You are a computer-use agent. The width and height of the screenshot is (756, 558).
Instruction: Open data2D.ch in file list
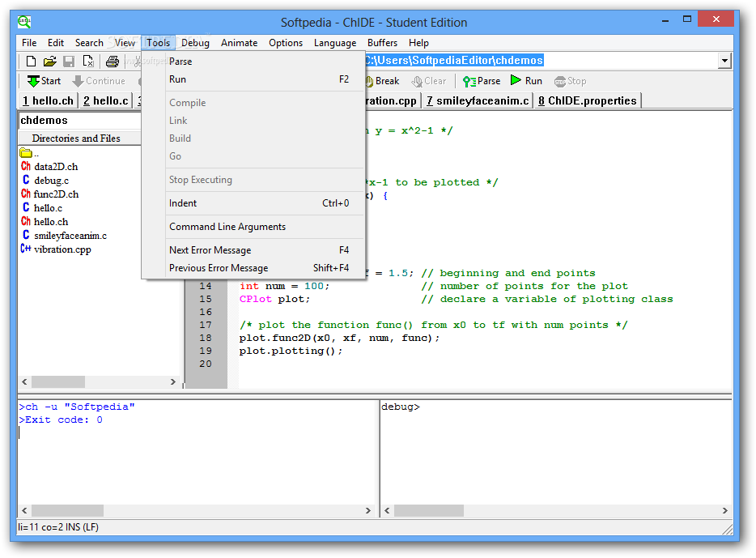(49, 167)
